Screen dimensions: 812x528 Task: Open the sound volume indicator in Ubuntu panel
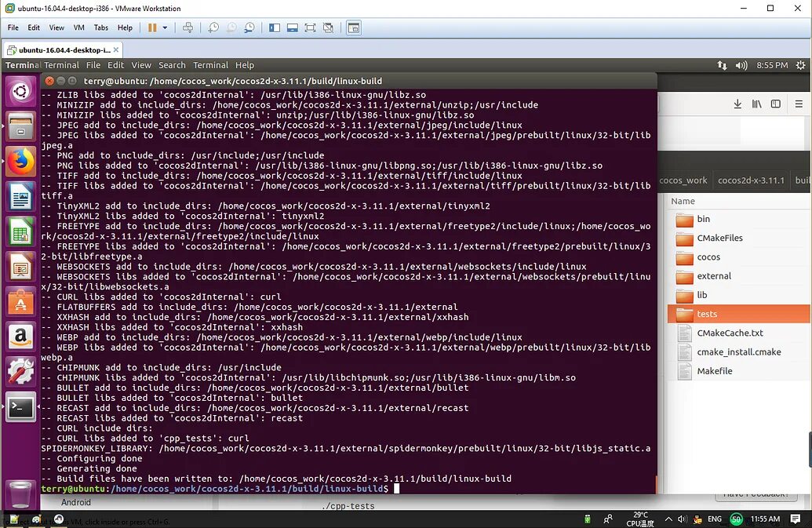point(741,65)
